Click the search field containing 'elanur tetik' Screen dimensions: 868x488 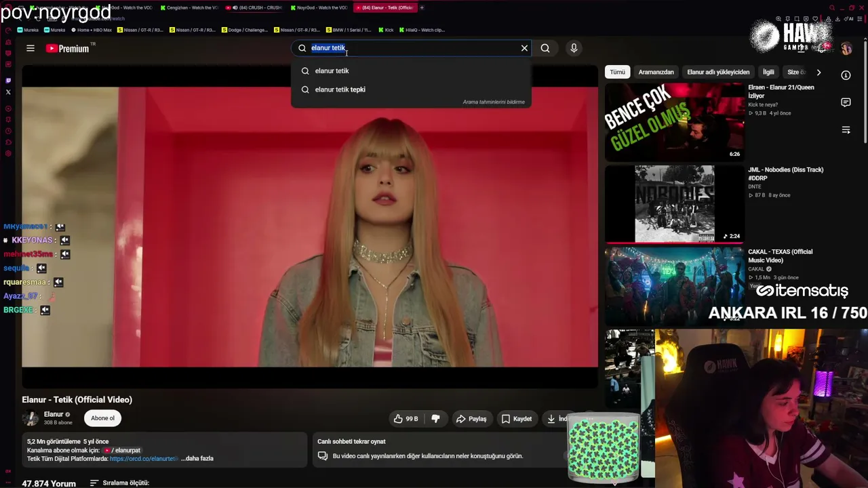coord(412,48)
